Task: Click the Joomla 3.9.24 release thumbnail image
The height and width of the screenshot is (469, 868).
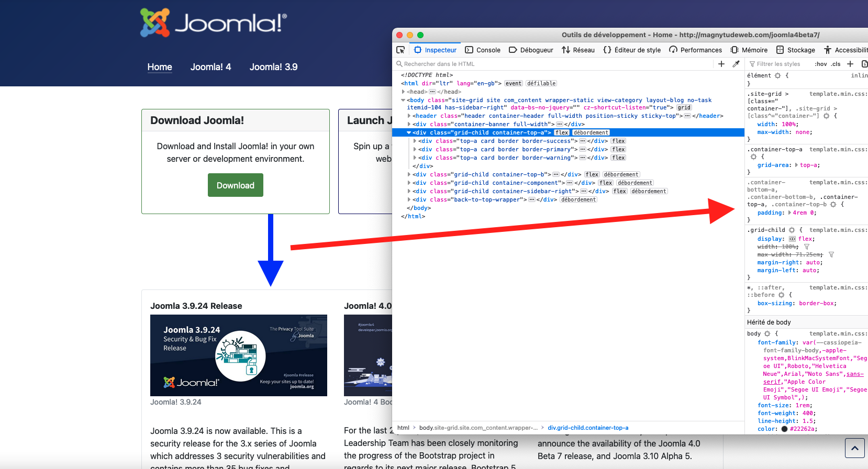Action: (239, 355)
